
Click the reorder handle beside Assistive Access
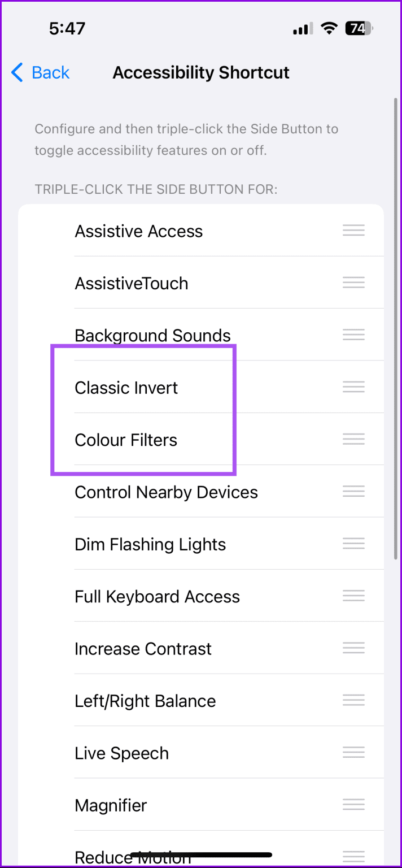point(353,230)
